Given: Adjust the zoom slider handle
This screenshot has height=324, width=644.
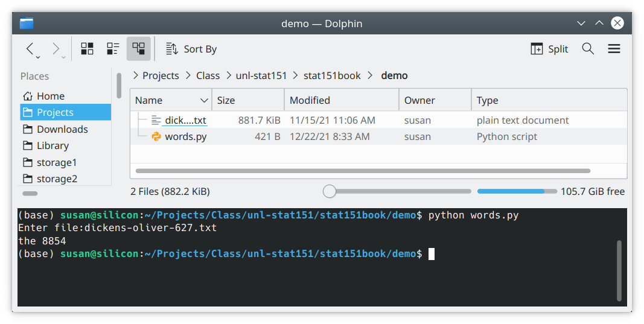Looking at the screenshot, I should [330, 191].
